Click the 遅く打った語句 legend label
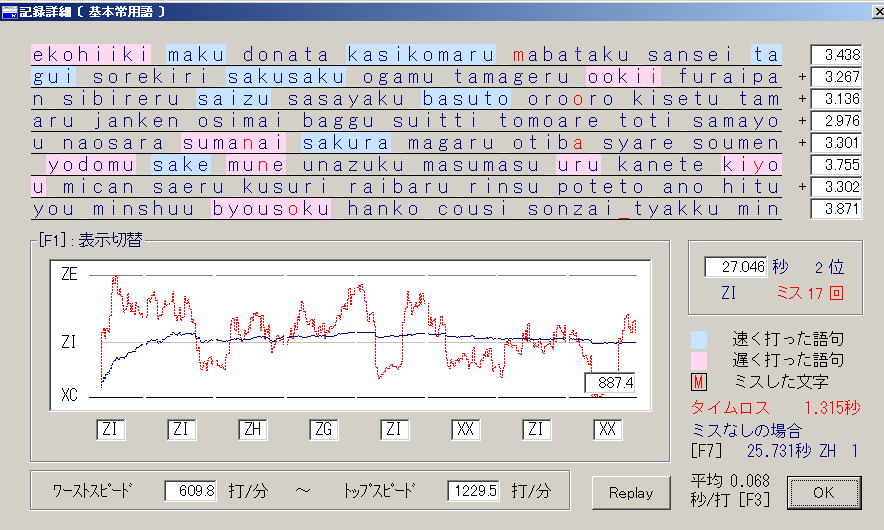This screenshot has height=530, width=884. point(788,361)
